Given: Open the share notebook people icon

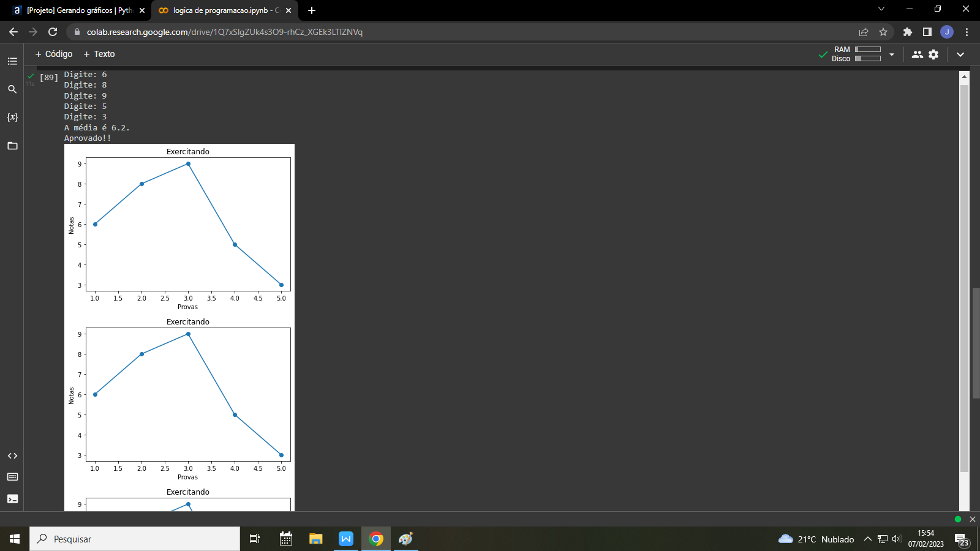Looking at the screenshot, I should (917, 54).
